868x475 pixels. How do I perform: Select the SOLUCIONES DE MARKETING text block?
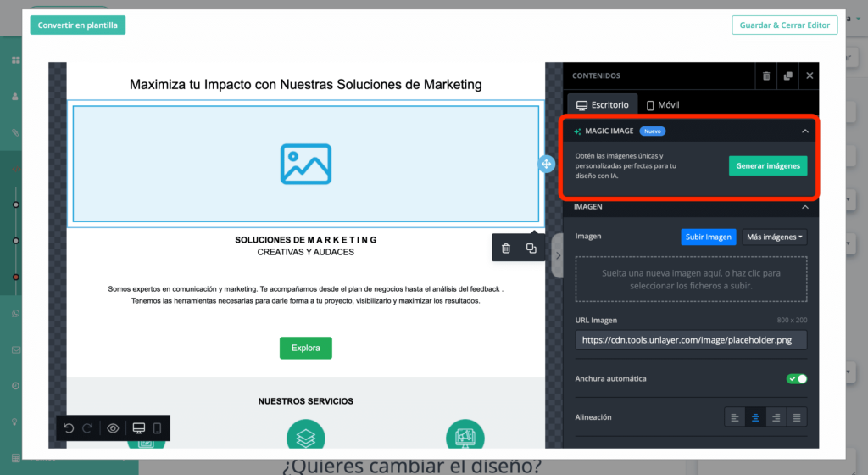305,240
